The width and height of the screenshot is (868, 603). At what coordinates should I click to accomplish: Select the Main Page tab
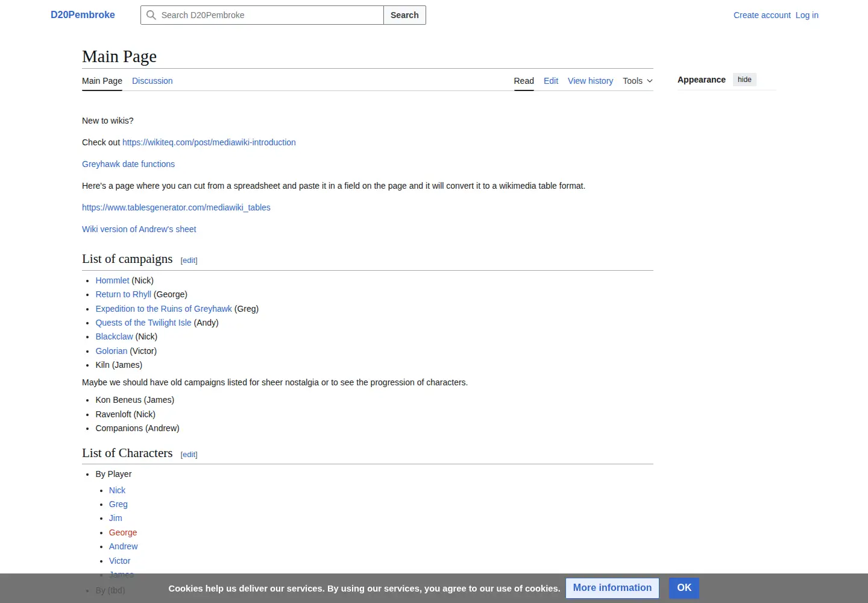point(102,81)
